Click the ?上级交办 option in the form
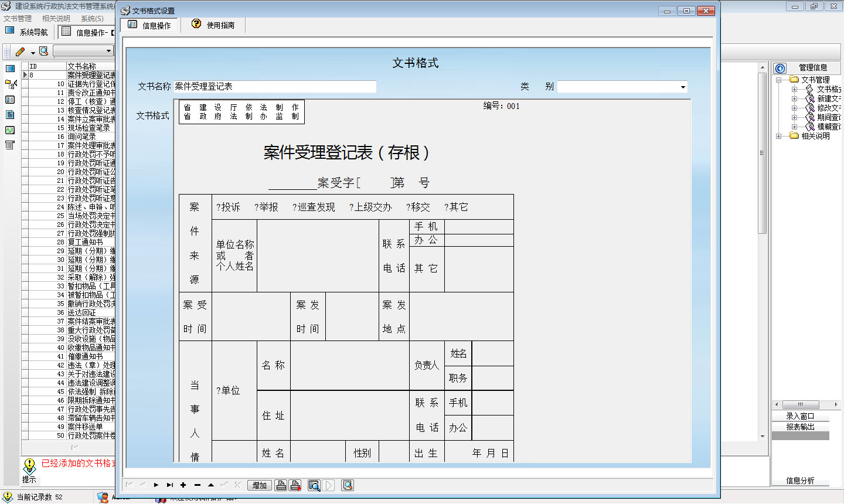 tap(370, 207)
